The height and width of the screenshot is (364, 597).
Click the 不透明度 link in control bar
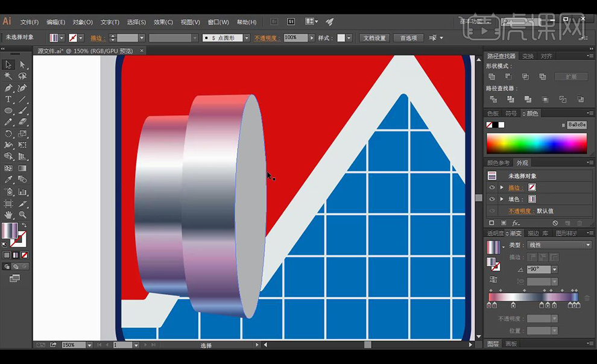267,38
